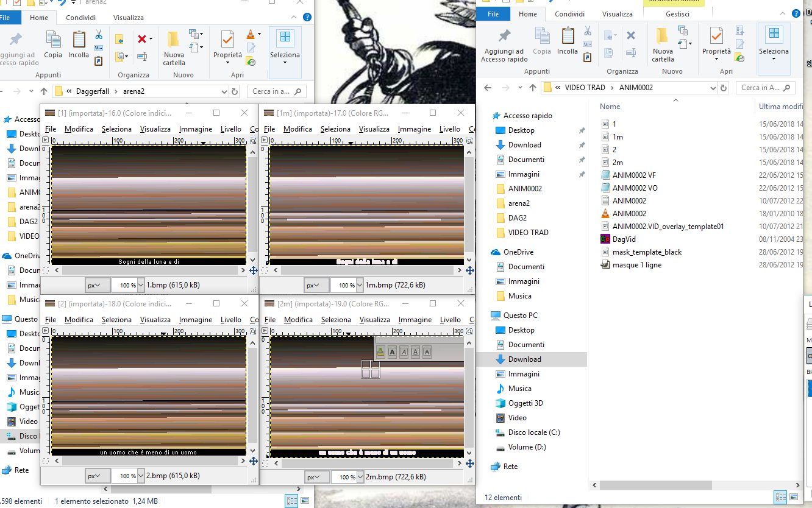Click red X Delete icon in arena2 ribbon

click(x=142, y=39)
